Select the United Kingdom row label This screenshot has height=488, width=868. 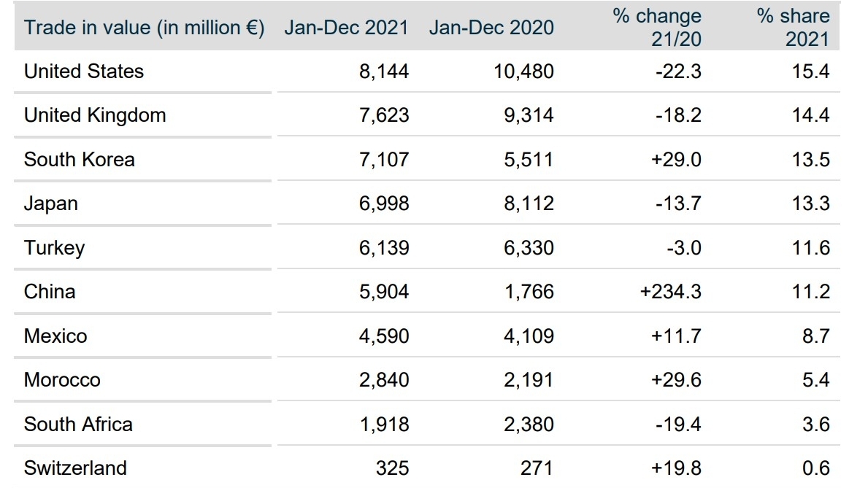click(95, 115)
